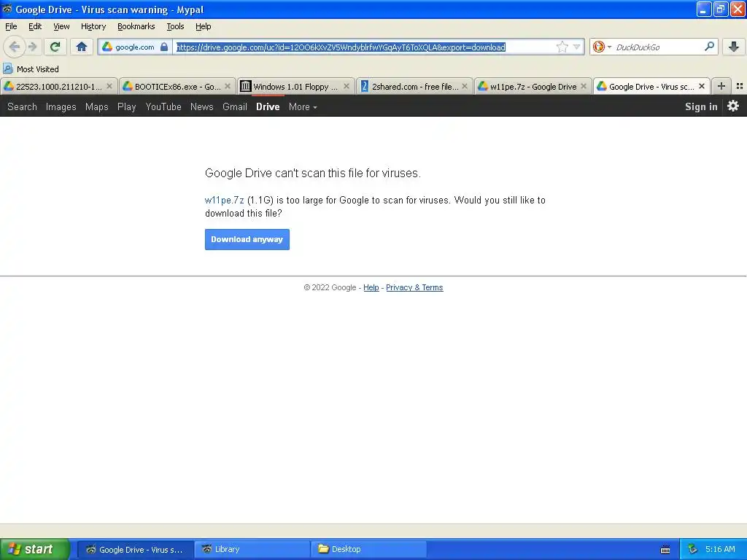
Task: Open the home page
Action: pos(82,47)
